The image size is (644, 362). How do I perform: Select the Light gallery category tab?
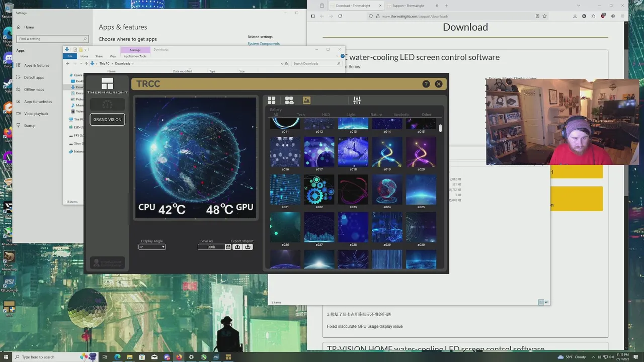(x=351, y=115)
